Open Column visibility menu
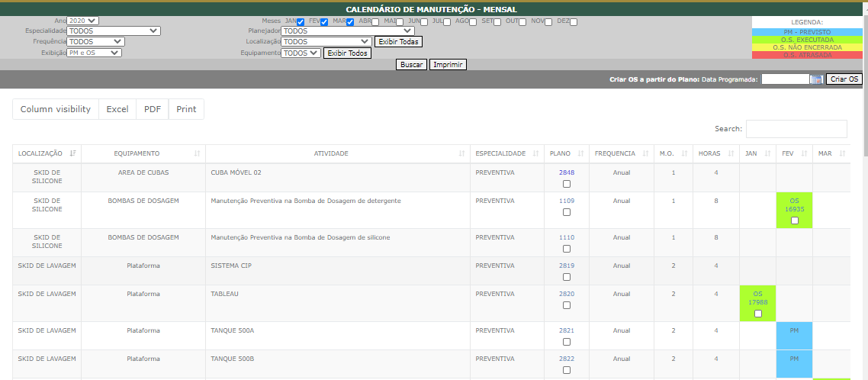868x380 pixels. [55, 109]
